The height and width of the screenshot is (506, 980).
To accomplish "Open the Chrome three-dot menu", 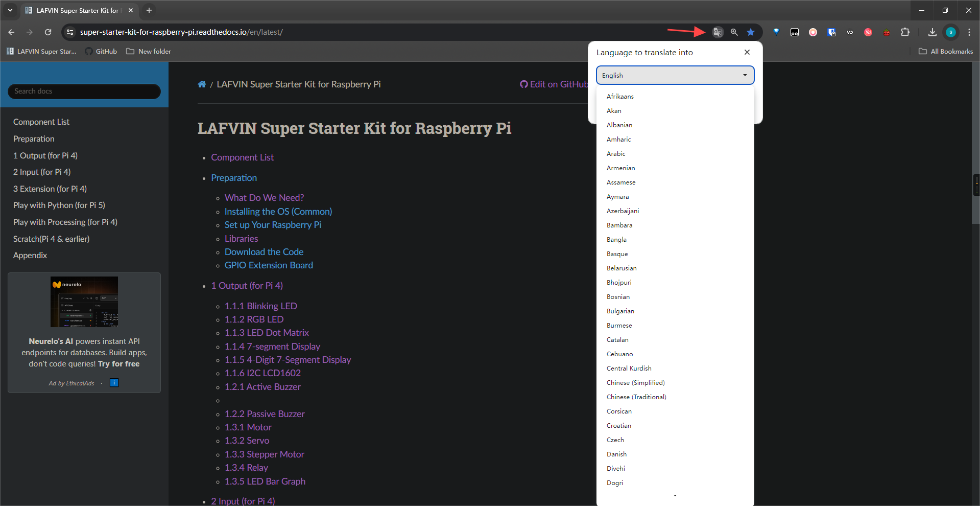I will 969,32.
